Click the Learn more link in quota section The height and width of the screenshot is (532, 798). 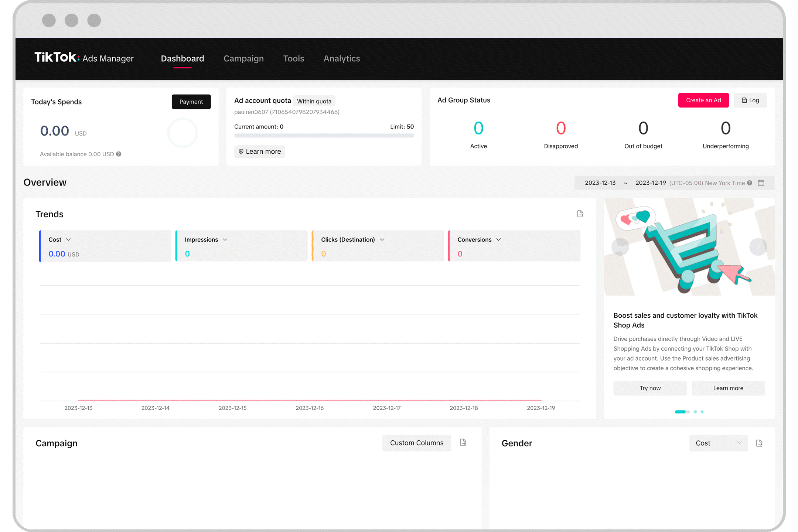pyautogui.click(x=259, y=151)
